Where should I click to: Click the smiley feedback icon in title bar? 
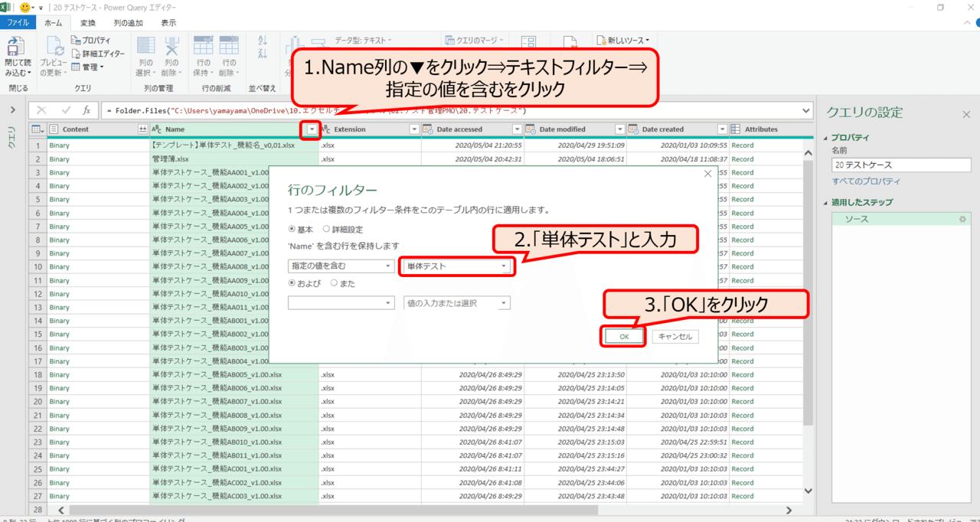coord(26,7)
